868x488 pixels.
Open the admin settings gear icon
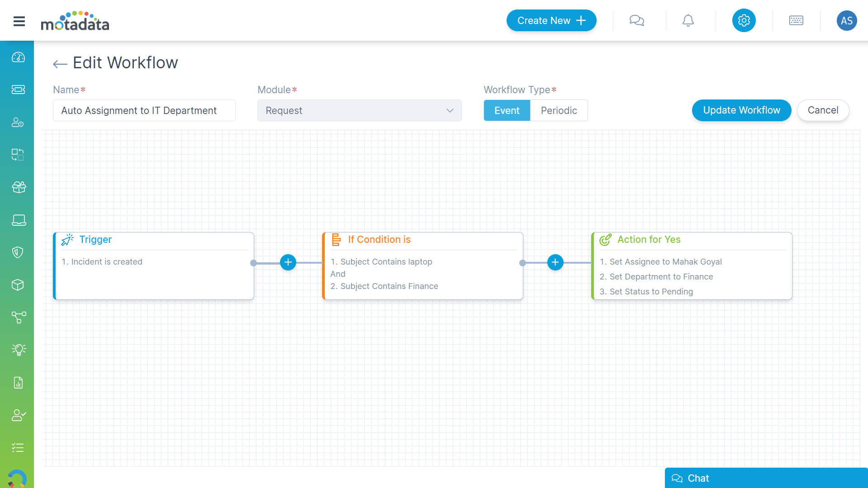[744, 21]
